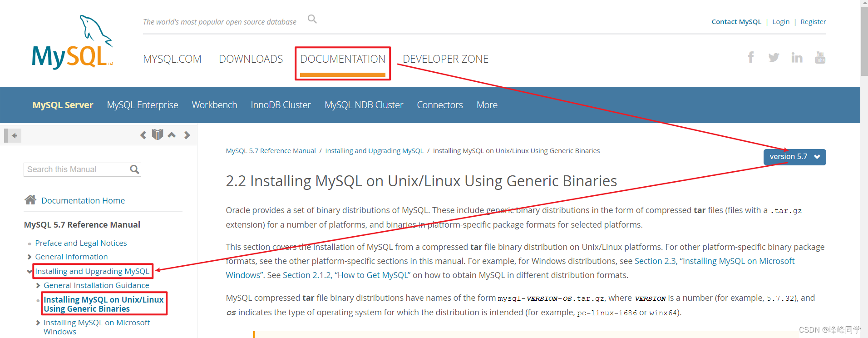Click the manual search magnifier button
The image size is (868, 338).
134,169
